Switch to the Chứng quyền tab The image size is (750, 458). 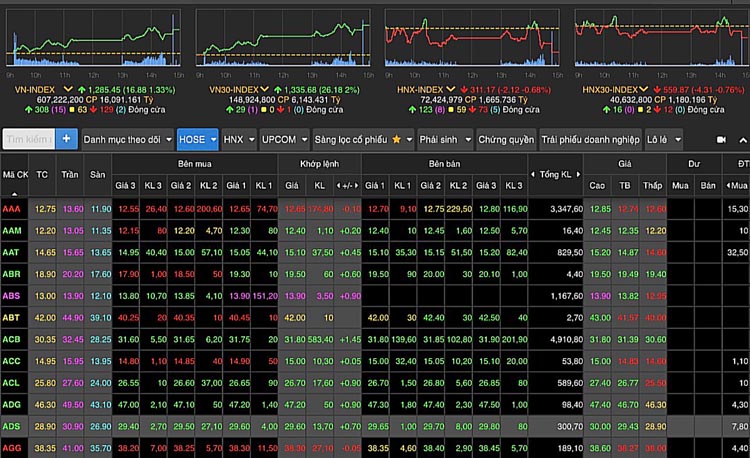click(505, 139)
